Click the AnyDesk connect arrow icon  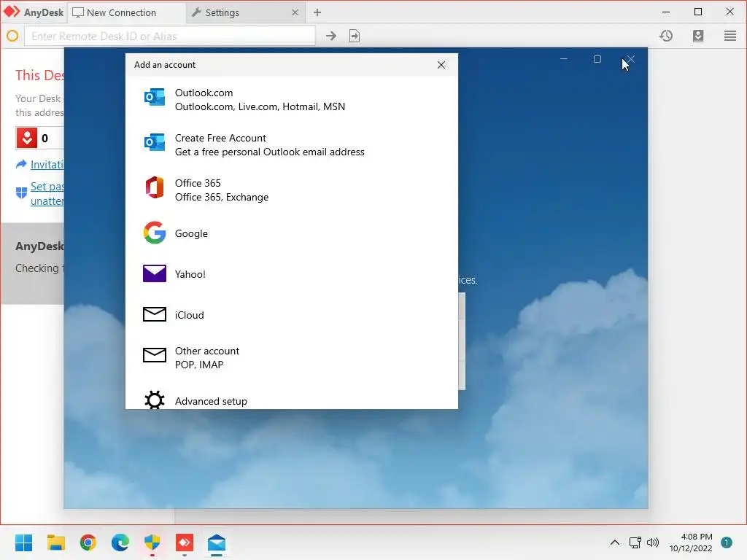331,36
